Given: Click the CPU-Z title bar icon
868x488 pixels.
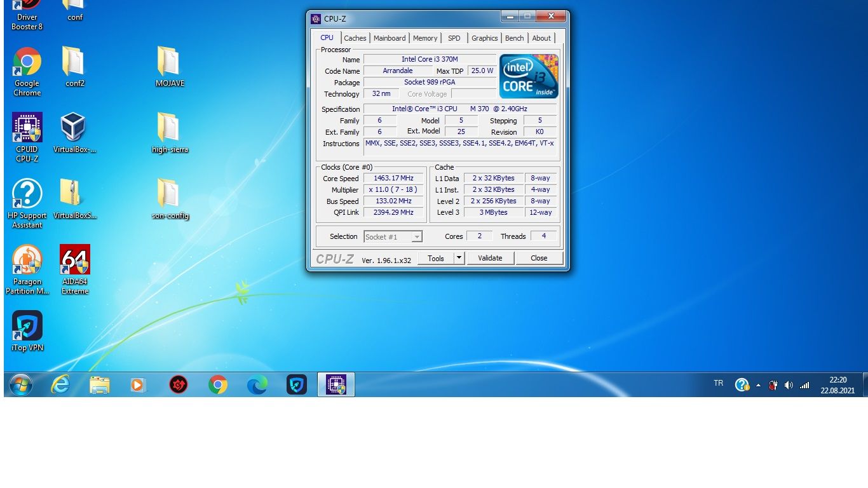Looking at the screenshot, I should pos(316,18).
